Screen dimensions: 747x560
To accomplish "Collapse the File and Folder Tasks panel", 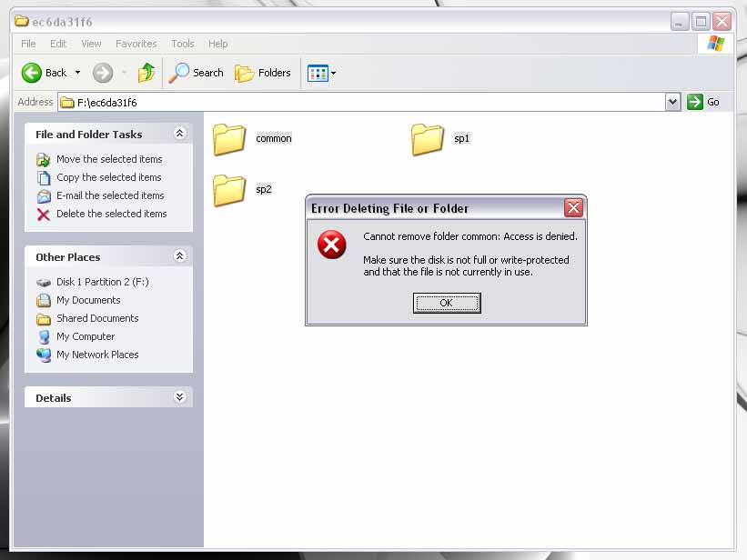I will pos(179,134).
